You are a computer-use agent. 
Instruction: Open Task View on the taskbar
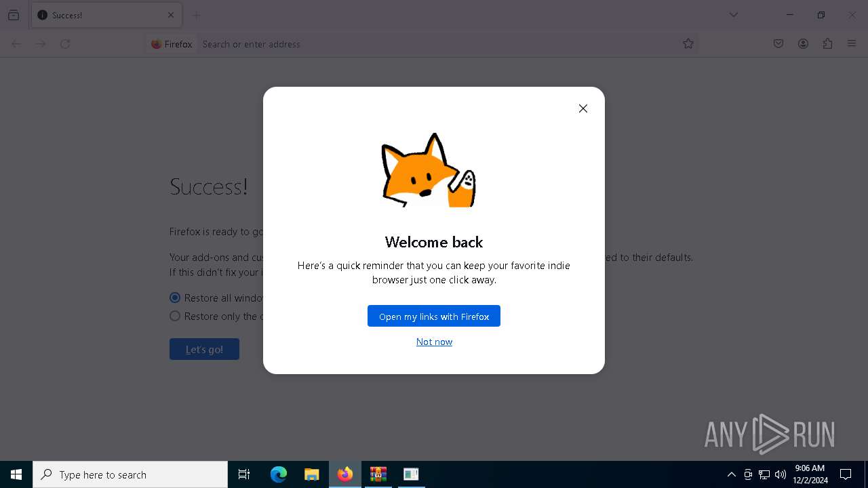click(244, 474)
